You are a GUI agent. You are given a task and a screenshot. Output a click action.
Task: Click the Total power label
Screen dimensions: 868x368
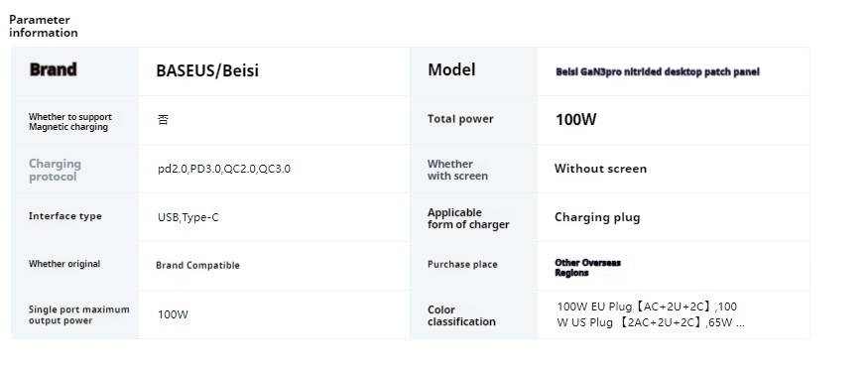click(x=460, y=119)
